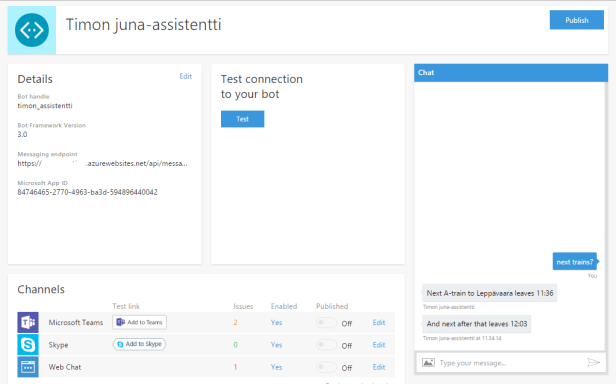The height and width of the screenshot is (384, 616).
Task: Click Enabled Yes link for Web Chat
Action: (276, 367)
